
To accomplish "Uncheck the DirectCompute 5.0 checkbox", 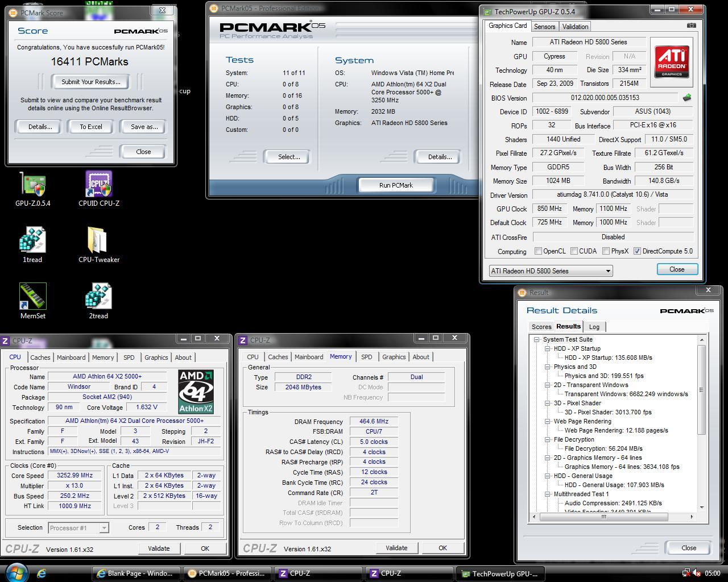I will [x=637, y=251].
